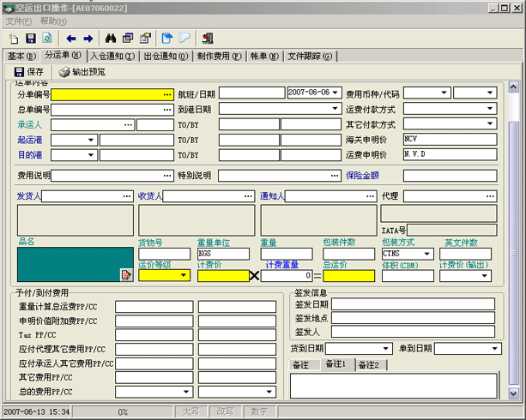The width and height of the screenshot is (526, 420).
Task: Open ellipsis lookup for 总单编号
Action: tap(167, 110)
